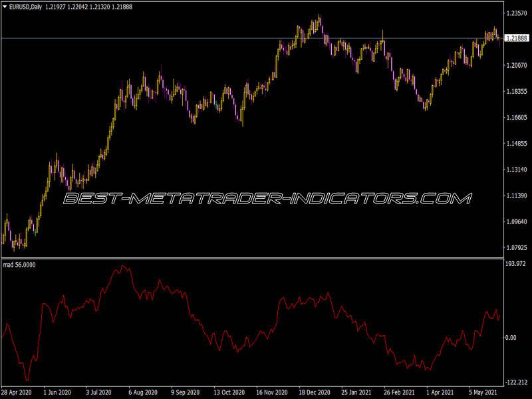Click the 1.07925 price scale label
The height and width of the screenshot is (399, 532).
click(x=517, y=247)
